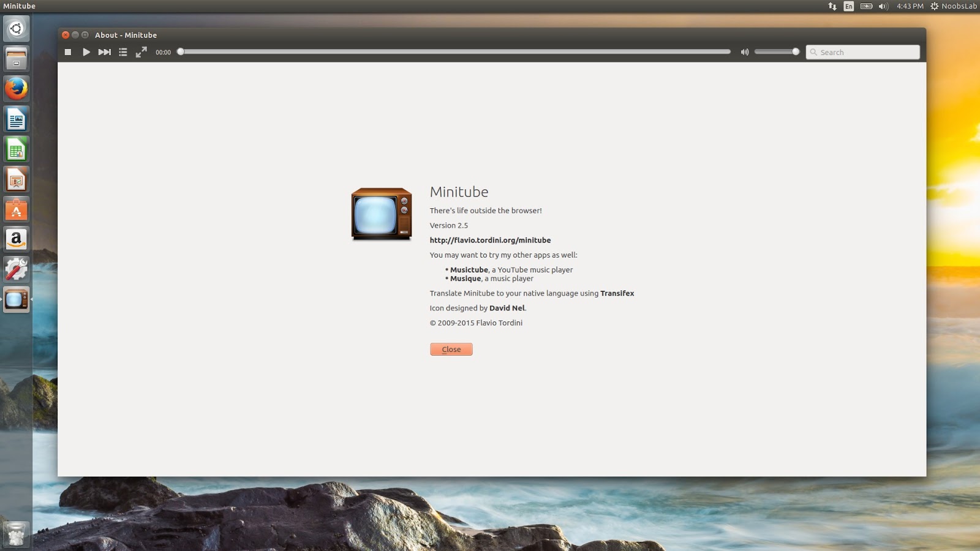
Task: Close the About - Minitube window
Action: click(x=66, y=35)
